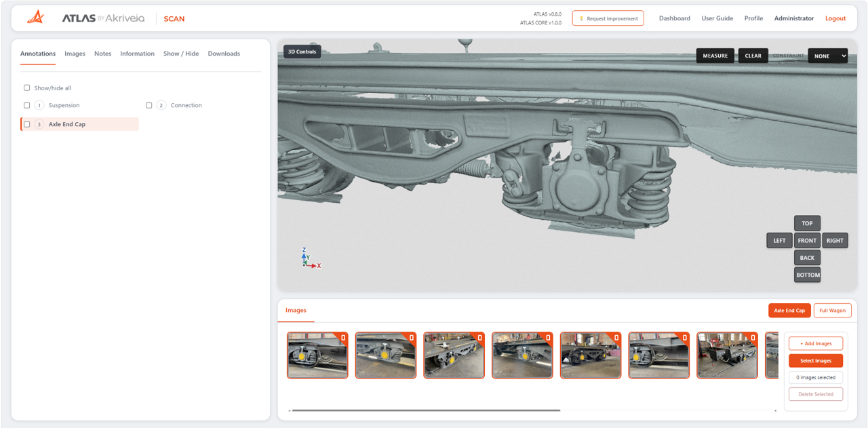This screenshot has width=868, height=428.
Task: Open the constraint dropdown showing NONE
Action: tap(828, 56)
